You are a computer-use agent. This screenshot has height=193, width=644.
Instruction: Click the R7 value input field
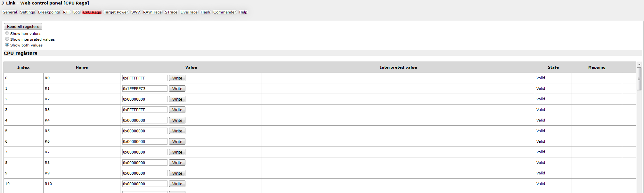tap(145, 152)
